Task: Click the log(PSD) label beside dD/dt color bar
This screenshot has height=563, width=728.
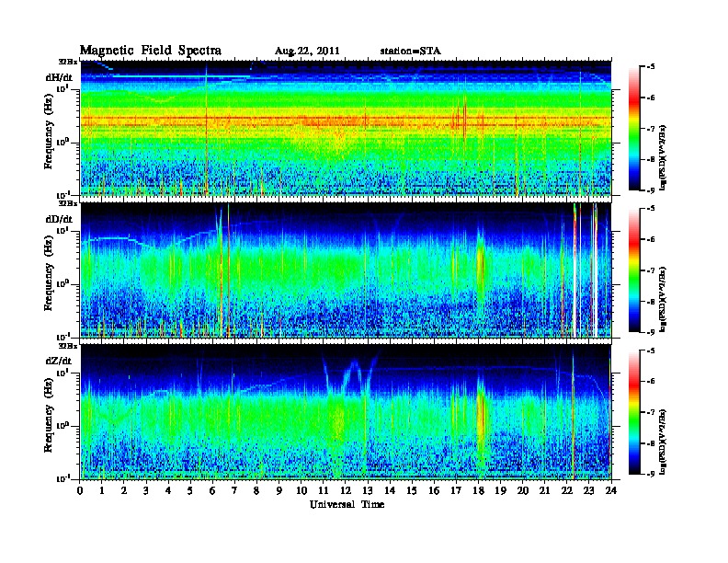Action: (663, 299)
